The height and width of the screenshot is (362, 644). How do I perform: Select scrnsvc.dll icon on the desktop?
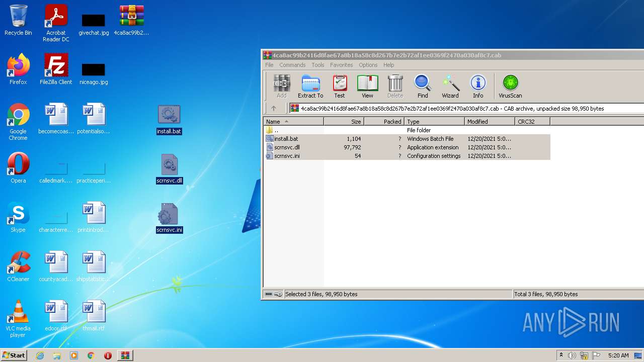tap(169, 169)
